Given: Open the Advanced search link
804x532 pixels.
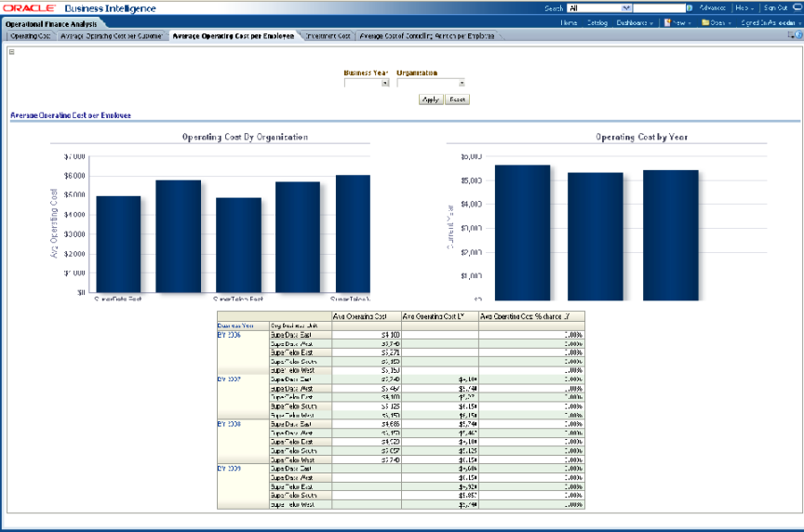Looking at the screenshot, I should 713,7.
